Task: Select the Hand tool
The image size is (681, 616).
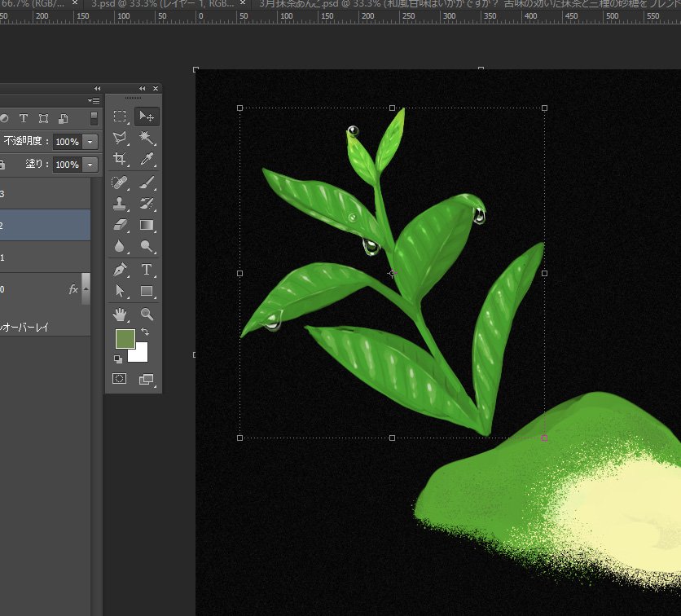Action: coord(120,314)
